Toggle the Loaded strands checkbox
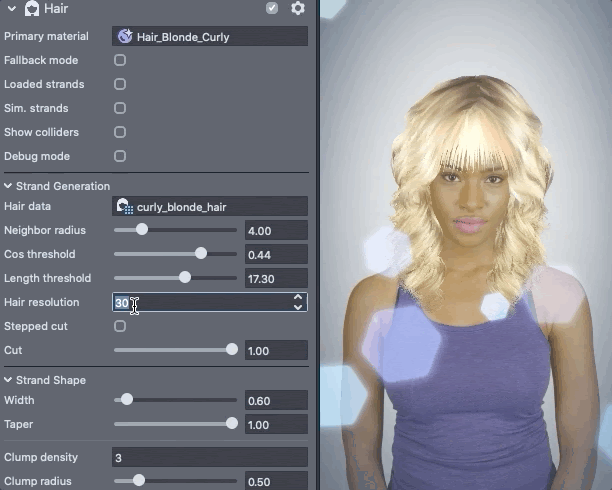 tap(120, 84)
